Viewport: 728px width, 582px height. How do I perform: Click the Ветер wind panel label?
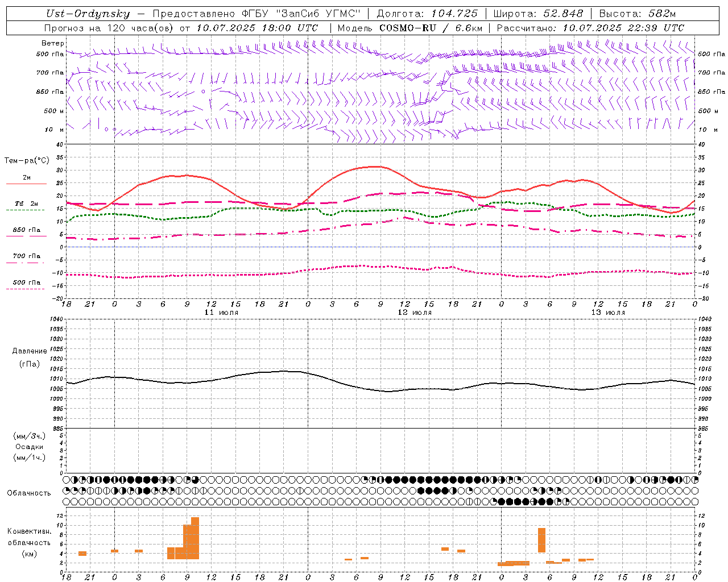53,43
